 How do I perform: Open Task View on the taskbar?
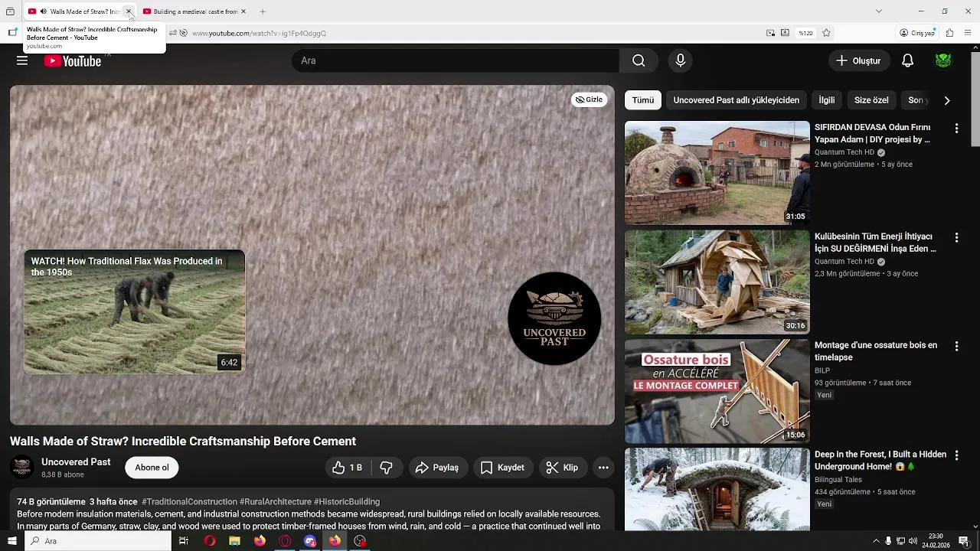tap(184, 541)
